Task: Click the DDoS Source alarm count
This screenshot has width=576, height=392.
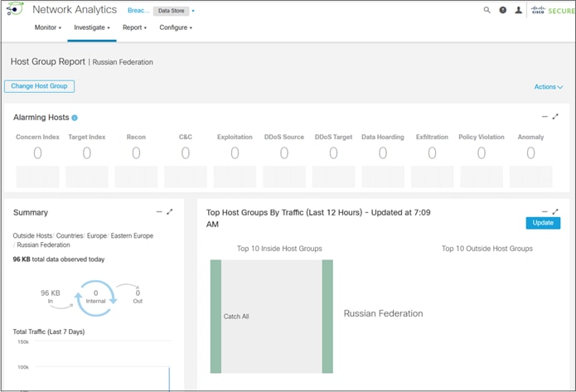Action: pos(284,152)
